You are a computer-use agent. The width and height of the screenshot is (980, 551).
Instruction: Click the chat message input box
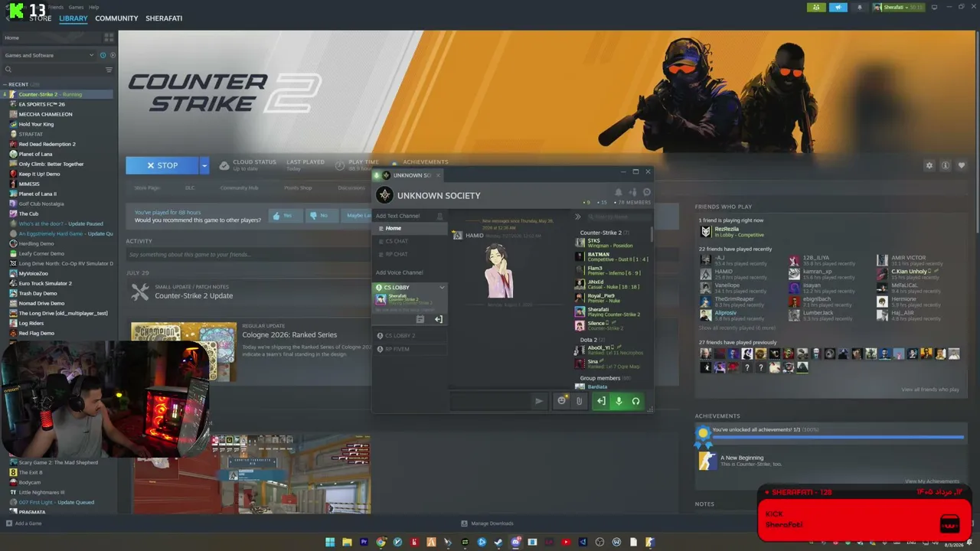click(x=490, y=401)
